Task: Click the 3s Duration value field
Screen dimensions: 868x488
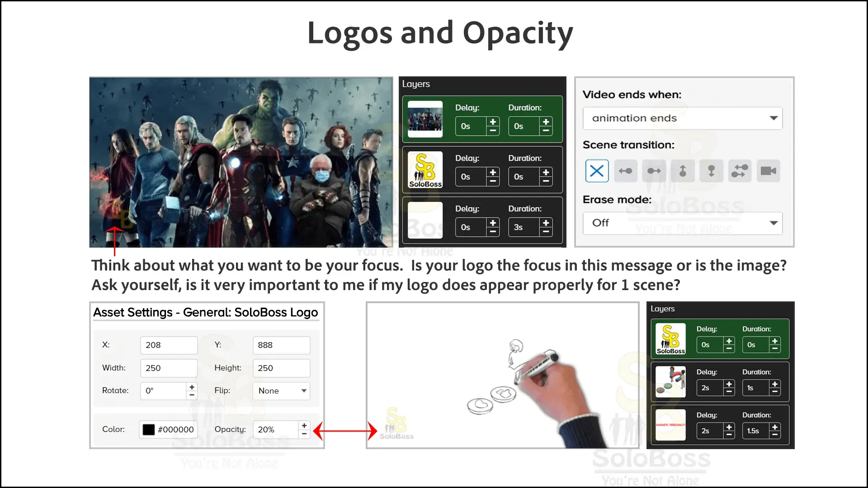Action: [x=524, y=228]
